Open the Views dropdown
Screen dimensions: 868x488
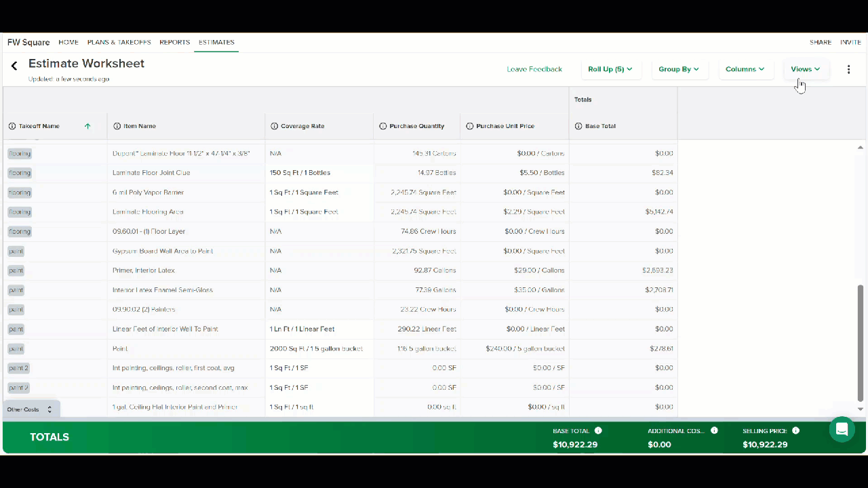click(x=806, y=69)
